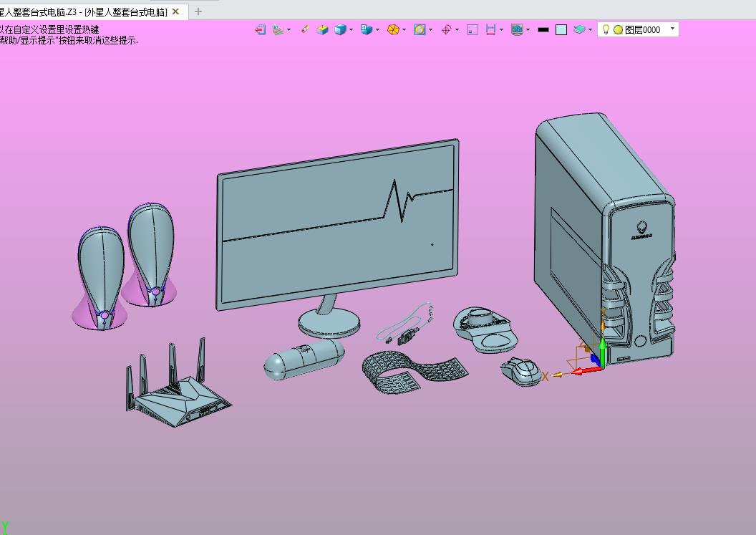756x535 pixels.
Task: Select the capsule-shaped cylinder model
Action: pyautogui.click(x=304, y=359)
